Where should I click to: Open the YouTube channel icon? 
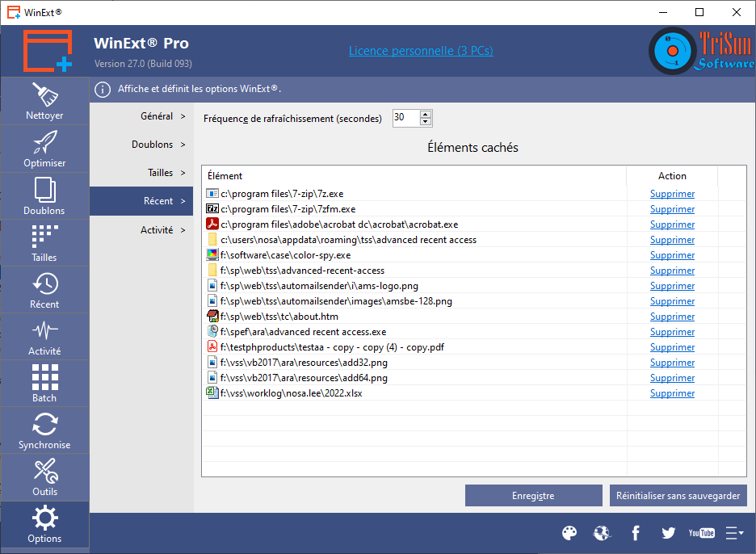pos(702,533)
